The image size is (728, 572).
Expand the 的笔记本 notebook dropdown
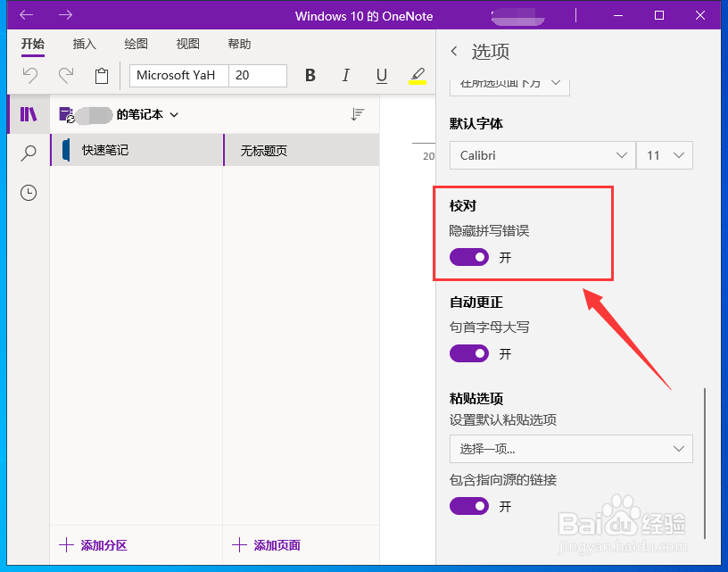pos(174,115)
